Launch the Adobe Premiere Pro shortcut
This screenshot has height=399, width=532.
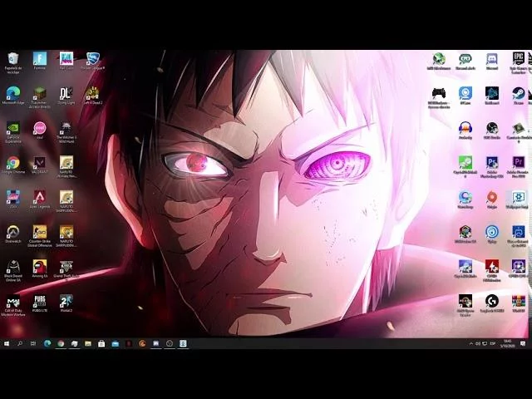pos(519,167)
